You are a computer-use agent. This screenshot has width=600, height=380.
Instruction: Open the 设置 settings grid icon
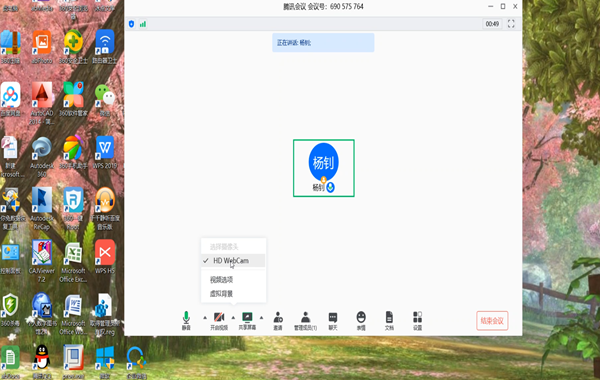click(417, 321)
